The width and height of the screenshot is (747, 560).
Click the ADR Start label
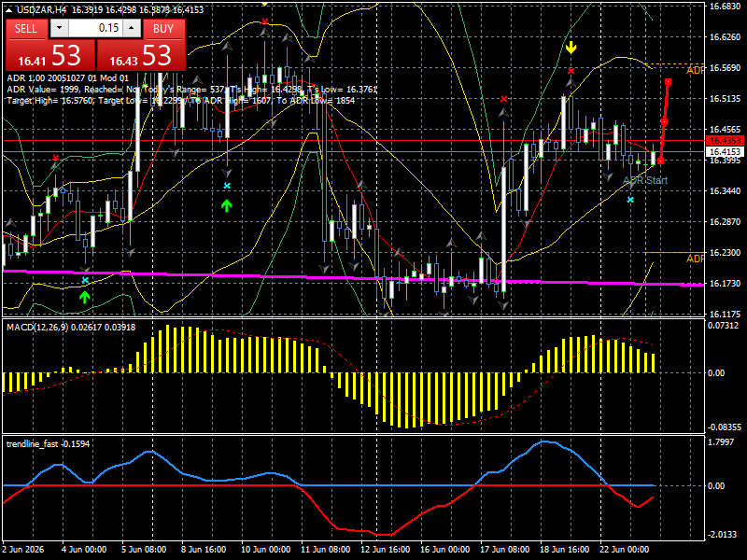pos(645,180)
